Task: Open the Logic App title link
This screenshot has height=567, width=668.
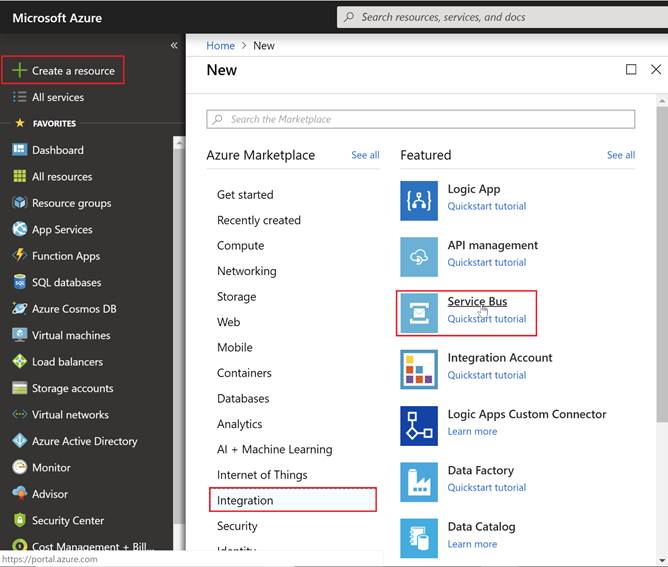Action: point(474,189)
